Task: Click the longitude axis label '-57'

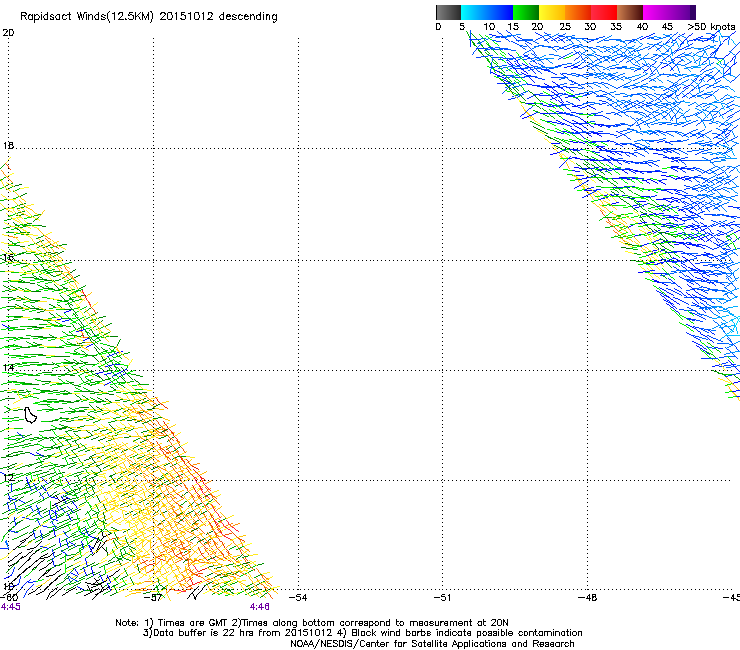Action: click(153, 598)
